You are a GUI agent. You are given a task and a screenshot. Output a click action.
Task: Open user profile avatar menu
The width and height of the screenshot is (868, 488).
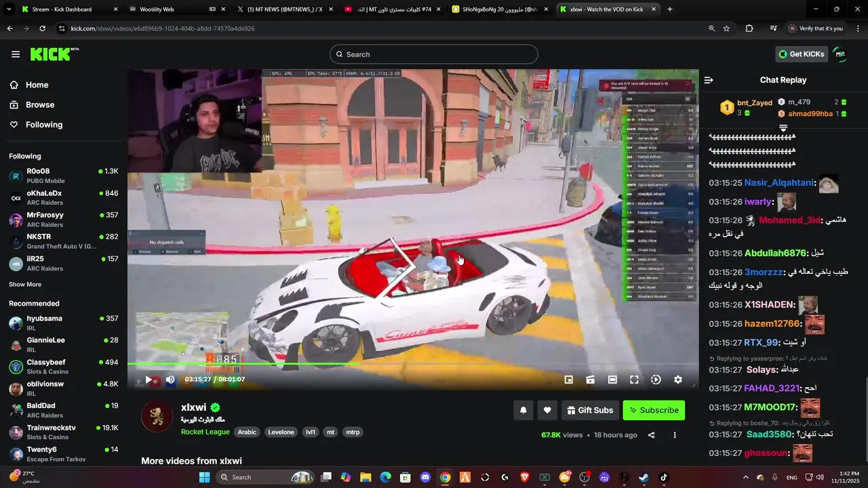click(x=840, y=54)
